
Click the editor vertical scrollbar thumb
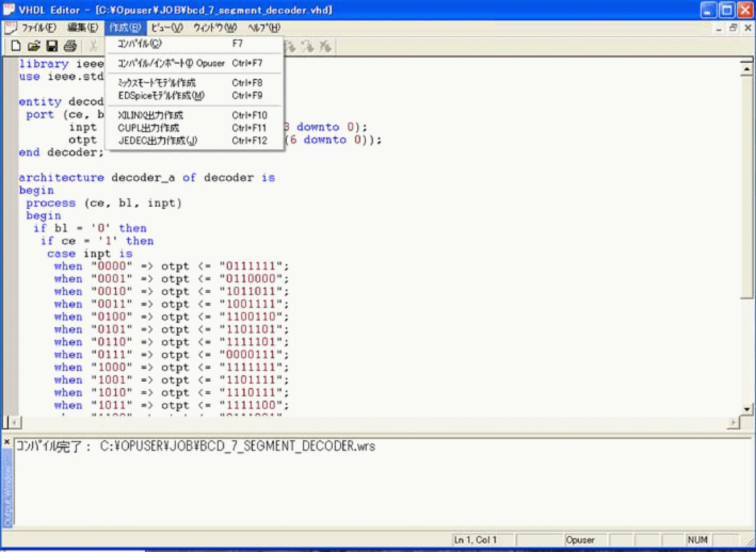(747, 187)
